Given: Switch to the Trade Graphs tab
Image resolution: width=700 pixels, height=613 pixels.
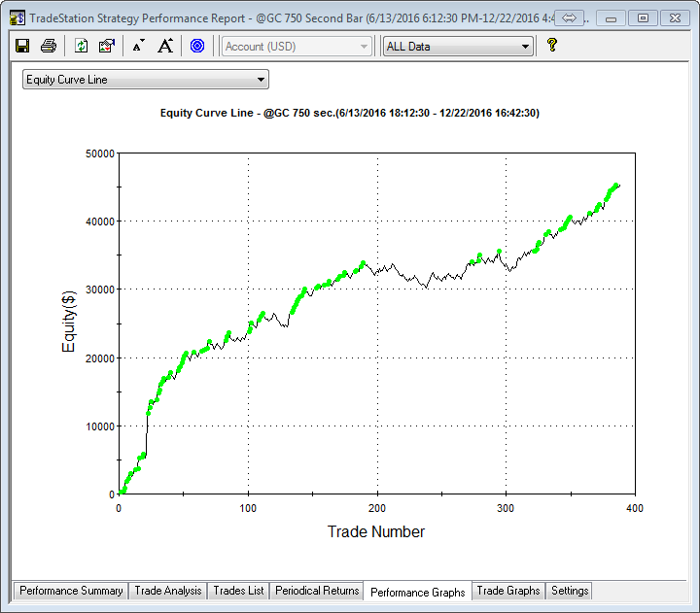Looking at the screenshot, I should (x=507, y=591).
